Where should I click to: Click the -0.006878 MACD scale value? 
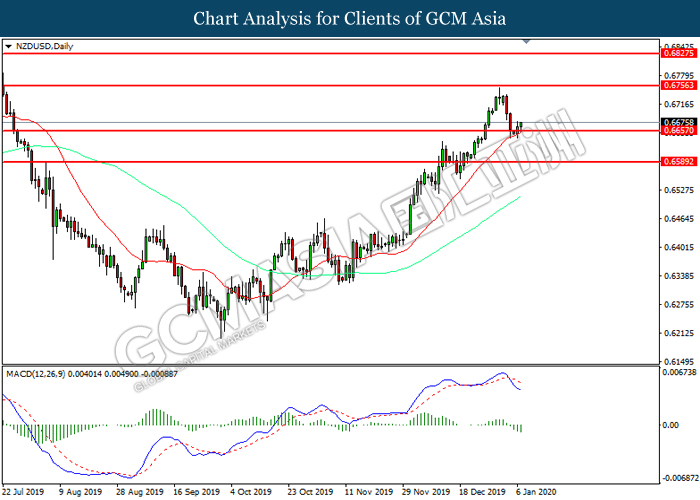[x=678, y=476]
